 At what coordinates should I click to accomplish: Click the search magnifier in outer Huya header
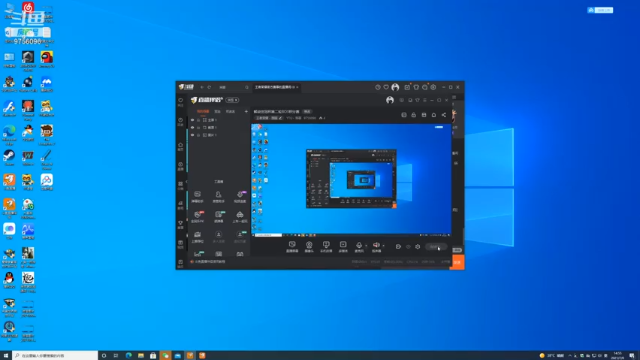[x=247, y=87]
